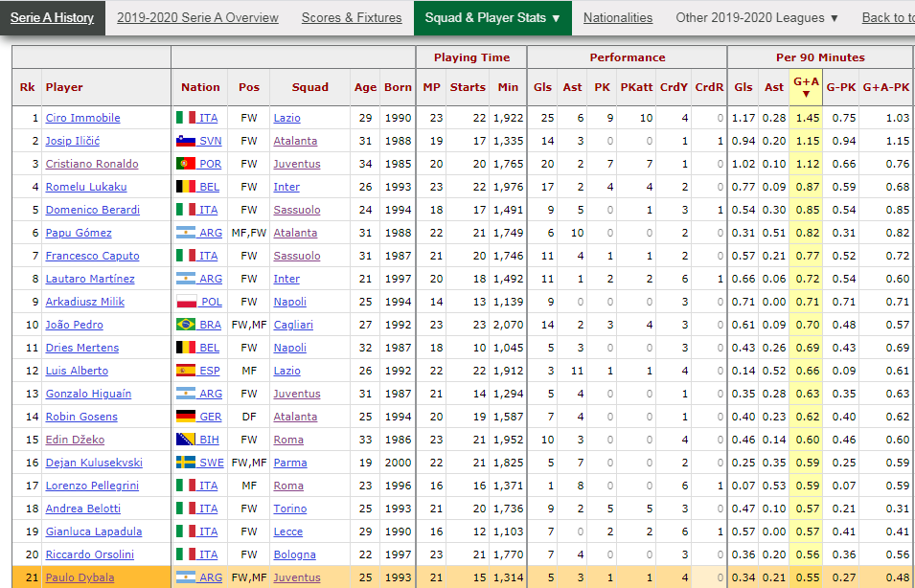Sort by Nation column header
The height and width of the screenshot is (588, 915).
point(200,87)
